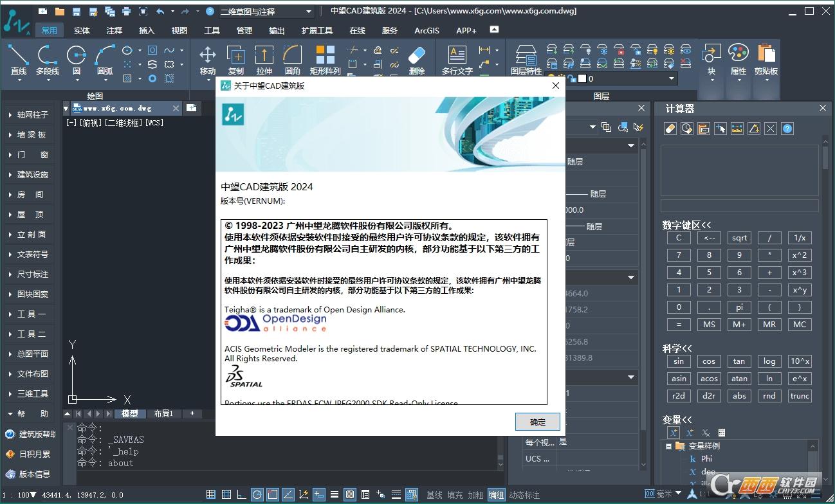Switch to the 扩展工具 ribbon tab
The height and width of the screenshot is (504, 835).
[x=317, y=30]
